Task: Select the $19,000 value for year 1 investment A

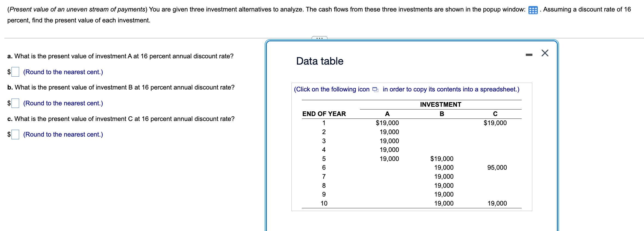Action: [388, 123]
